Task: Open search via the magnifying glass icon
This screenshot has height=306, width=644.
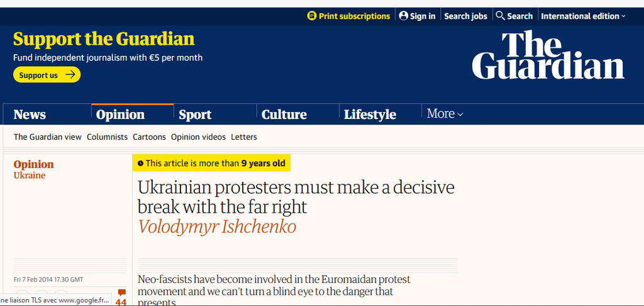Action: 500,16
